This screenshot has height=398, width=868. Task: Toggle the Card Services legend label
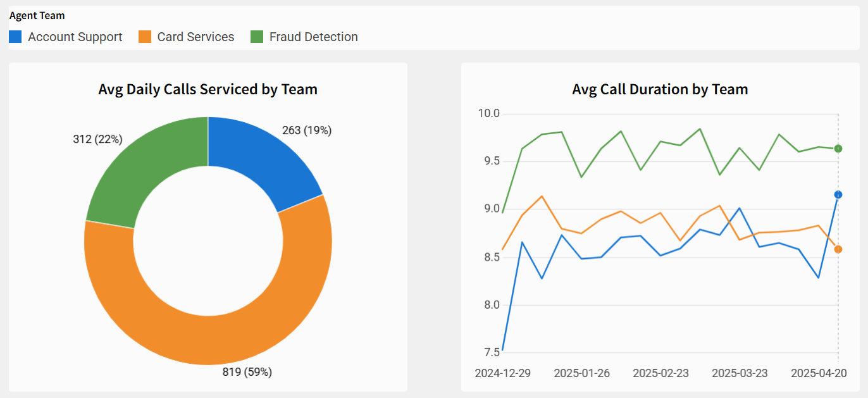[x=195, y=37]
